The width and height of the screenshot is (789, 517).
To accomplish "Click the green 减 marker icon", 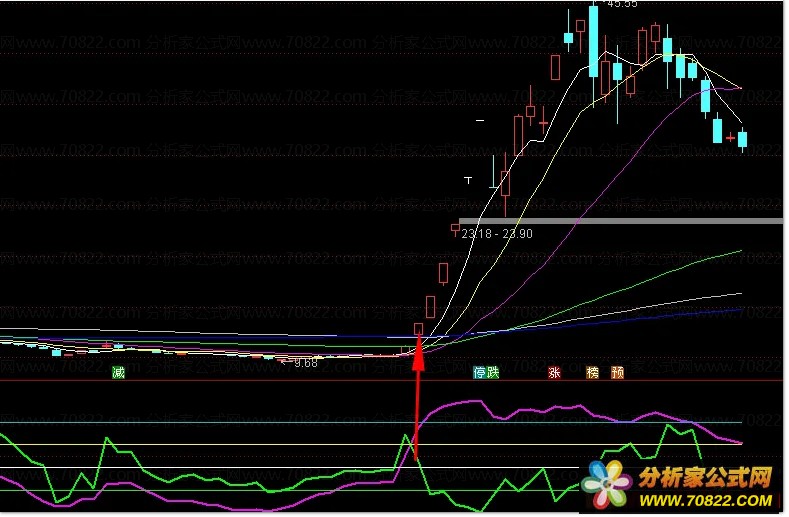I will [118, 373].
